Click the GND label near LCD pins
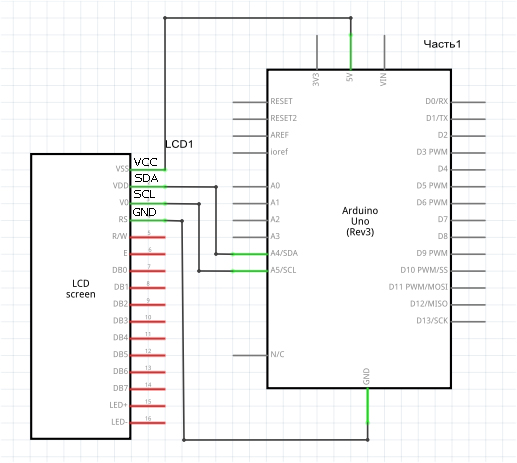The width and height of the screenshot is (517, 463). pos(144,212)
